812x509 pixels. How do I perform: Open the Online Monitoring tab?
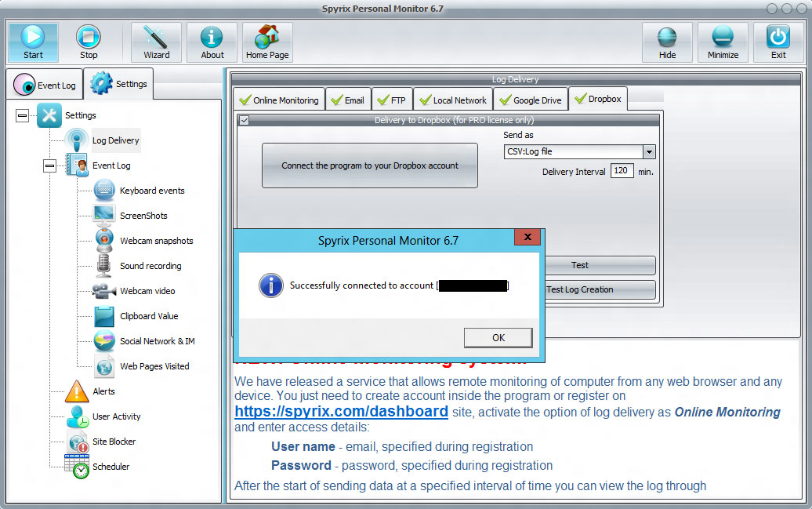coord(279,100)
